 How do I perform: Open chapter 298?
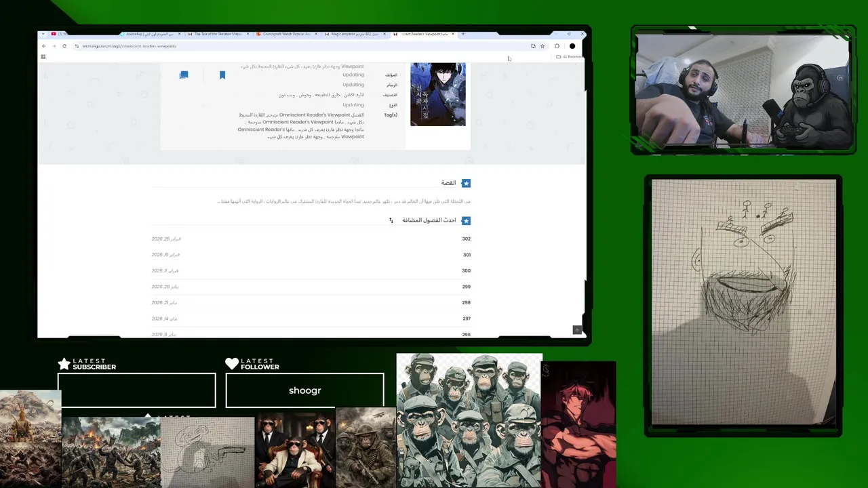point(466,302)
